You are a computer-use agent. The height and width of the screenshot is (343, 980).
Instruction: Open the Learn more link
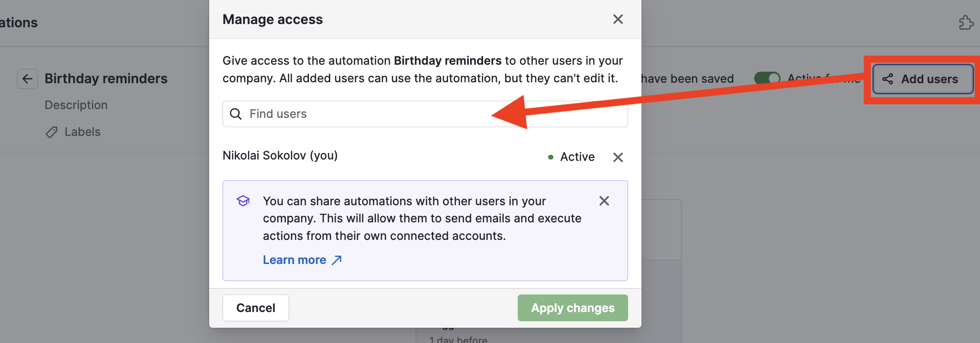pos(295,260)
